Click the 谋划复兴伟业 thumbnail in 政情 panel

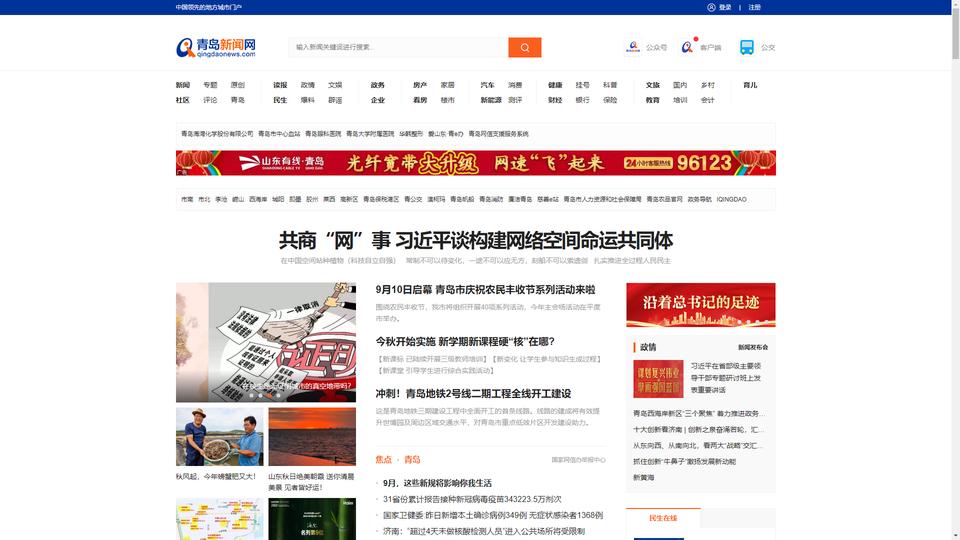[658, 379]
